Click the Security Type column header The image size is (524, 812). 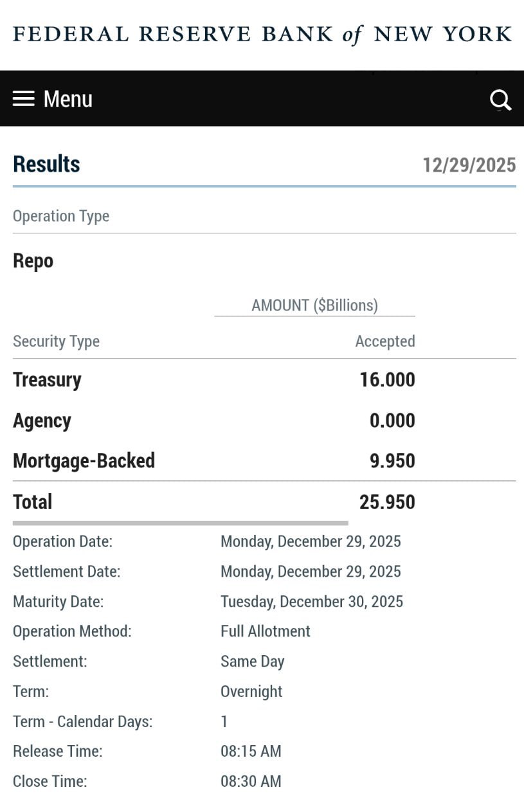point(56,341)
